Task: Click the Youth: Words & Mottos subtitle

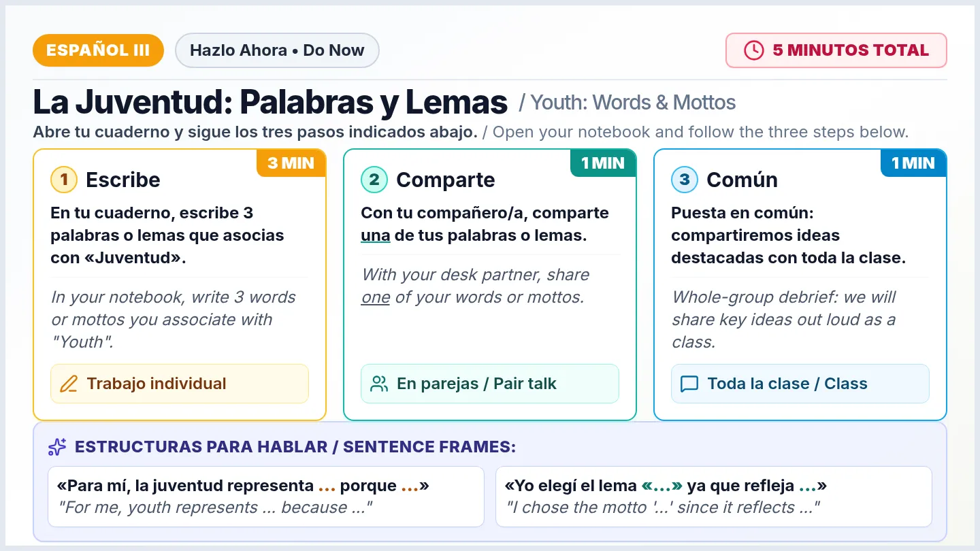Action: click(x=627, y=103)
